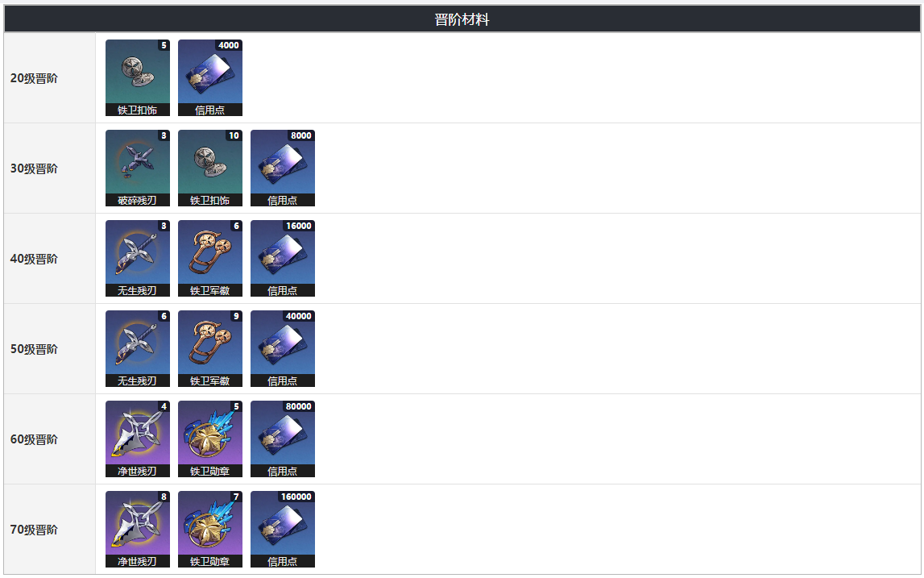Viewport: 924px width, 578px height.
Task: Select the 80000 信用点 icon
Action: coord(282,439)
